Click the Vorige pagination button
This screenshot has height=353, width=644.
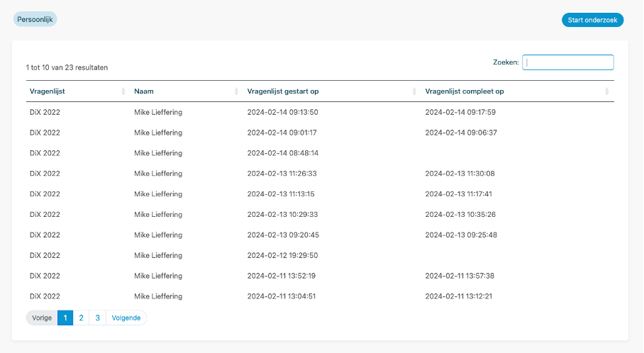(42, 318)
